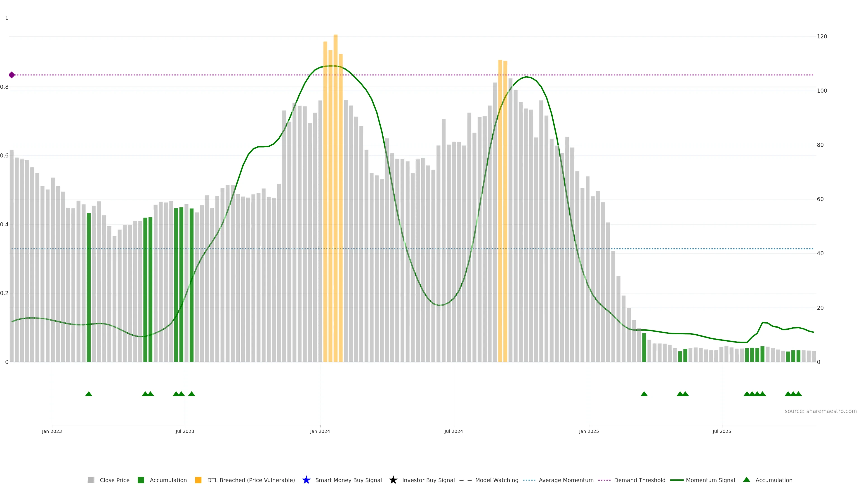Toggle the Demand Threshold legend label
868x488 pixels.
pyautogui.click(x=639, y=480)
